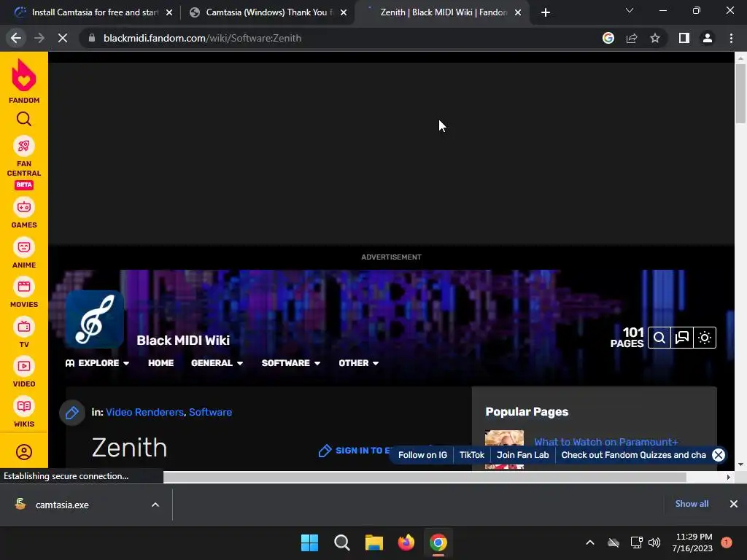The image size is (747, 560).
Task: Share this page icon
Action: click(x=632, y=38)
